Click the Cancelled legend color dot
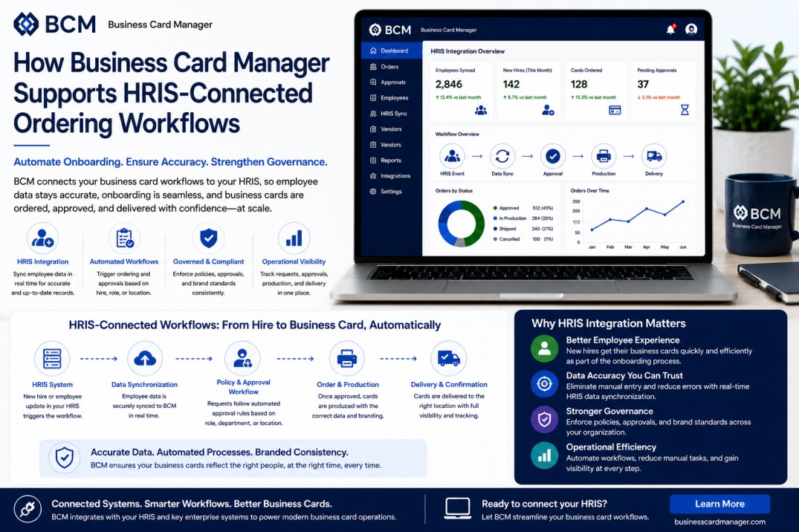The height and width of the screenshot is (532, 799). tap(495, 239)
